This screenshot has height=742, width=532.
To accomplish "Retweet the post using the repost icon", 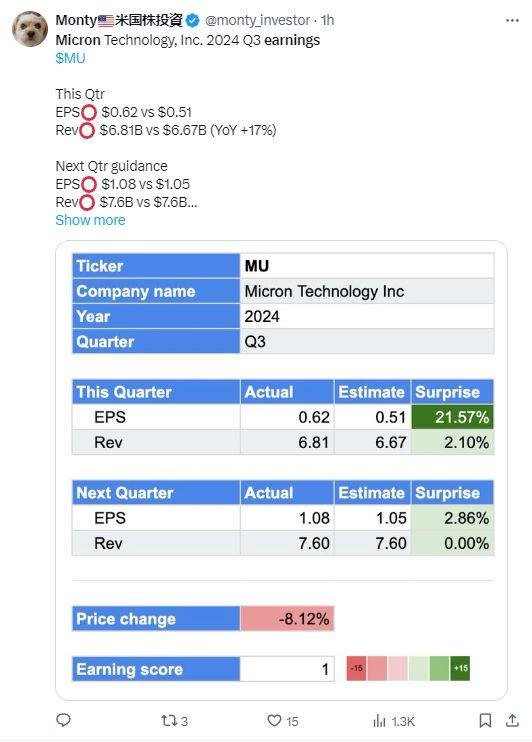I will pyautogui.click(x=168, y=721).
